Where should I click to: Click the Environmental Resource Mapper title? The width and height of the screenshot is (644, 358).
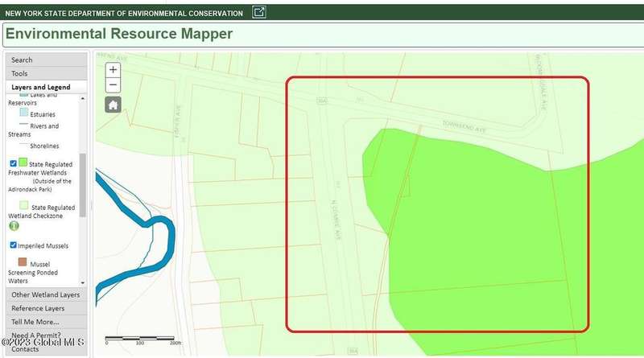tap(119, 34)
